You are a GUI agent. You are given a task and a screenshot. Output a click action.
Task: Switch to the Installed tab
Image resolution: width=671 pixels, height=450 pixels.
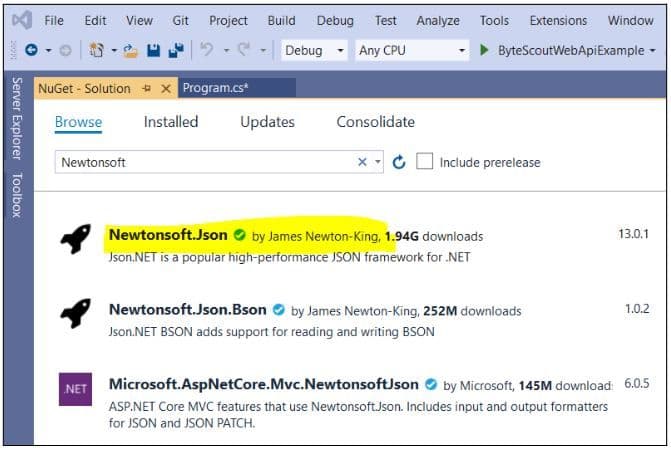(171, 122)
